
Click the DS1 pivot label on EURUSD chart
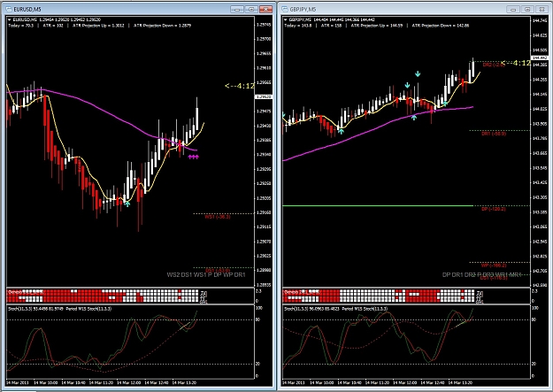click(x=218, y=271)
